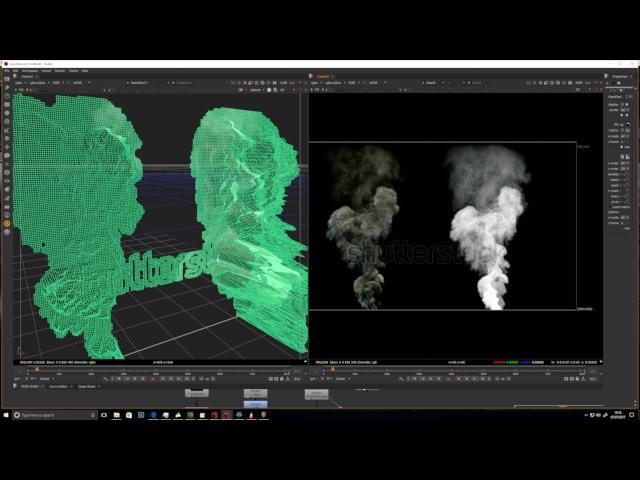This screenshot has height=480, width=640.
Task: Open the File menu
Action: 6,71
